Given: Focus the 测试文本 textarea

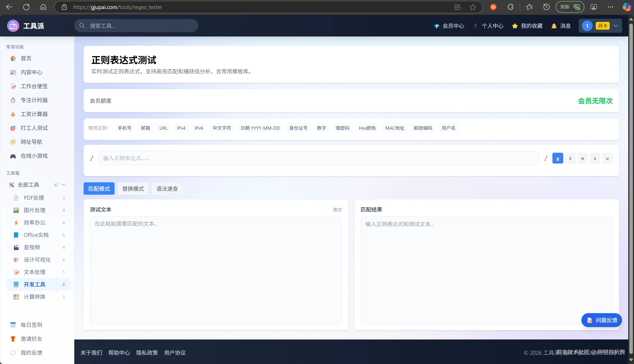Looking at the screenshot, I should (x=216, y=270).
